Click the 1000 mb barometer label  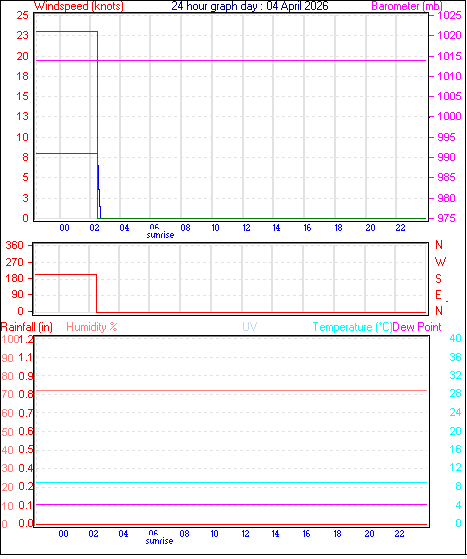pos(450,116)
